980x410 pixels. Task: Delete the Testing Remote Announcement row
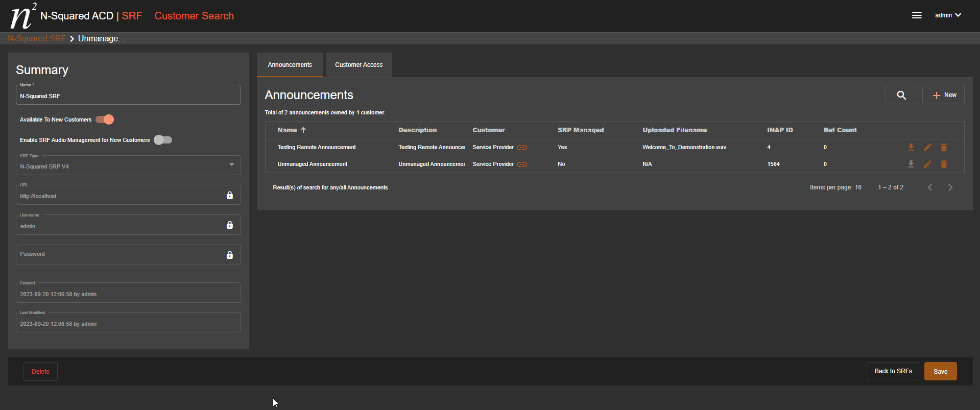[x=944, y=148]
